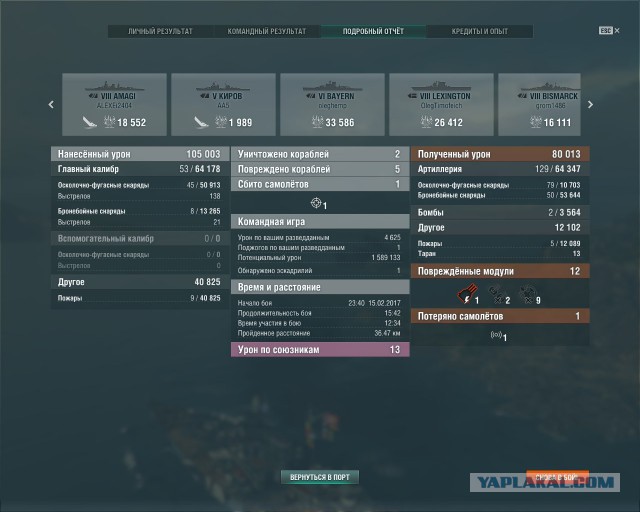640x512 pixels.
Task: Click the Артиллерия row
Action: pos(500,169)
